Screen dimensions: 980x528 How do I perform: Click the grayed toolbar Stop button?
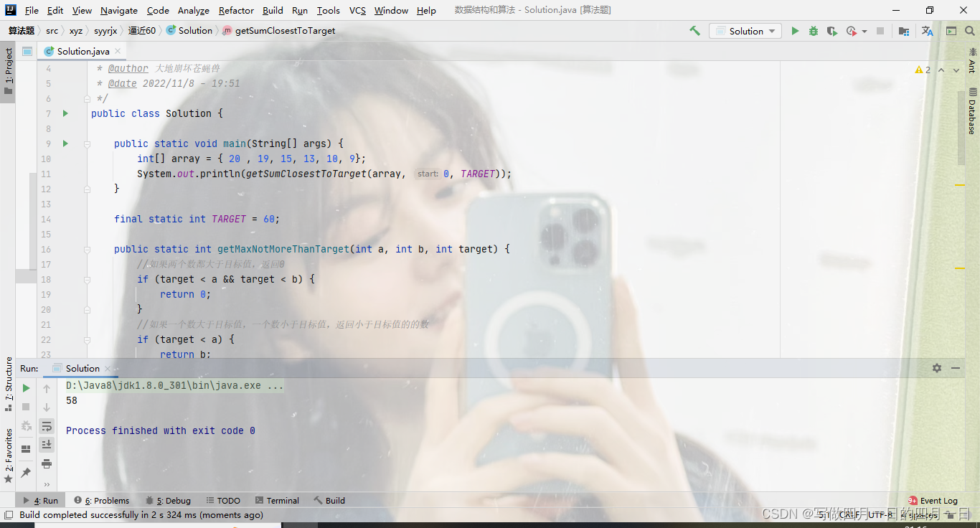880,31
